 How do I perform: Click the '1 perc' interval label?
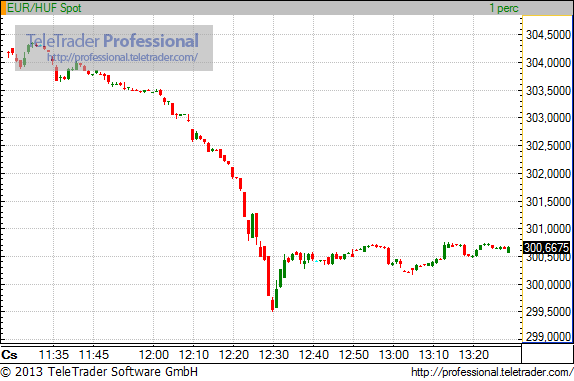point(504,8)
